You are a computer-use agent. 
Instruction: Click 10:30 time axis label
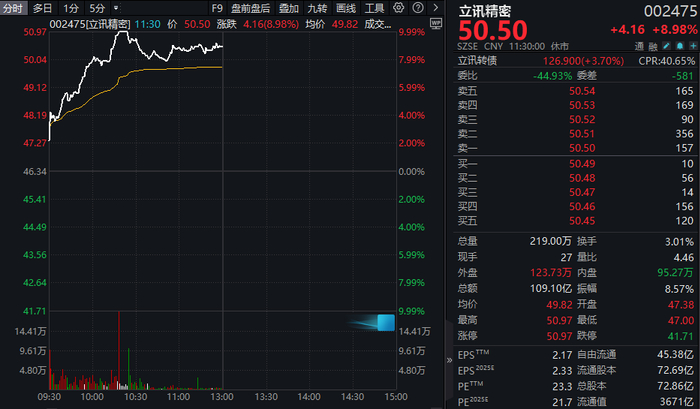coord(135,397)
